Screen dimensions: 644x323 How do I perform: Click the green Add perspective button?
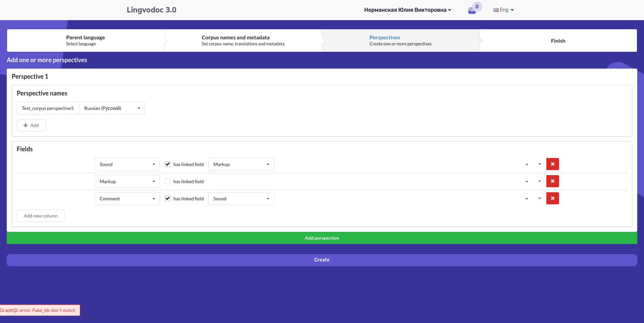[322, 238]
